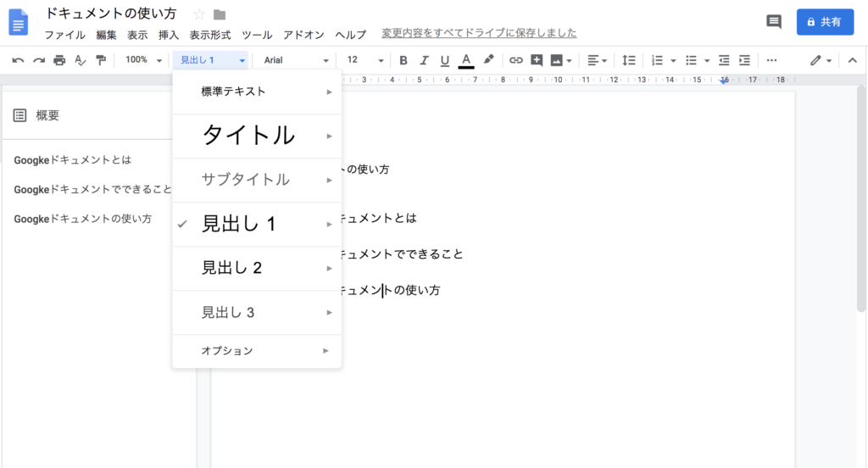Choose 見出し 3 paragraph style
The width and height of the screenshot is (868, 468).
[x=257, y=312]
